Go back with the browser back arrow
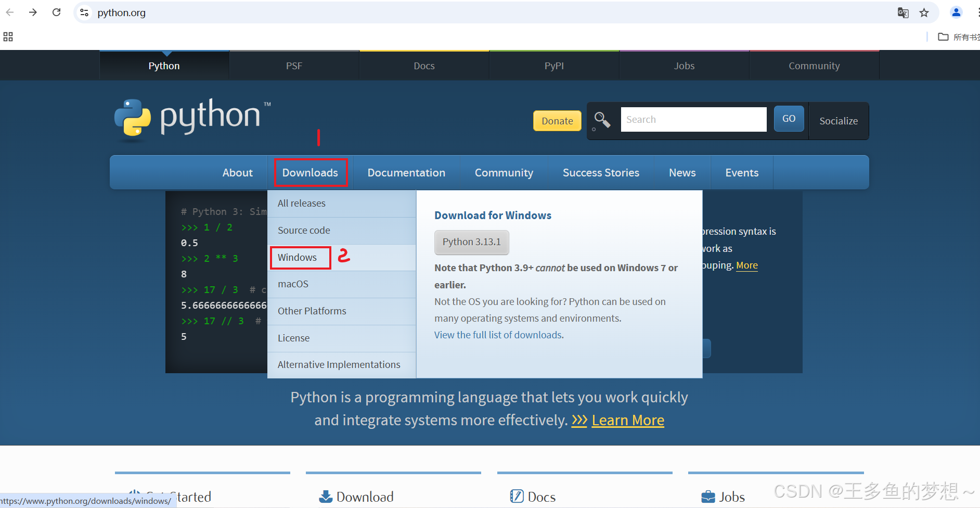Viewport: 980px width, 508px height. pyautogui.click(x=9, y=12)
